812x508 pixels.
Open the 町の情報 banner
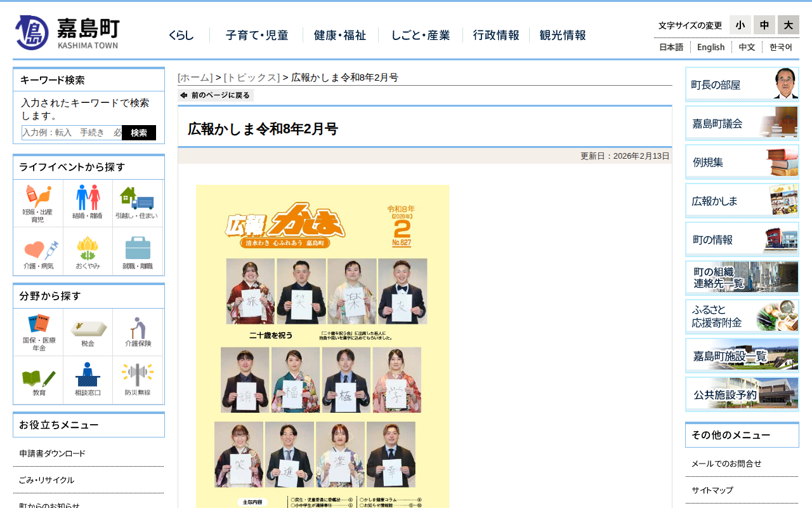pos(742,239)
